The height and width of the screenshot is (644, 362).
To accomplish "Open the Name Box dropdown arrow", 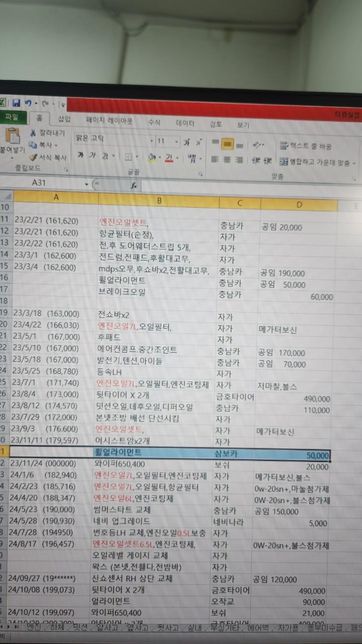I will (86, 184).
